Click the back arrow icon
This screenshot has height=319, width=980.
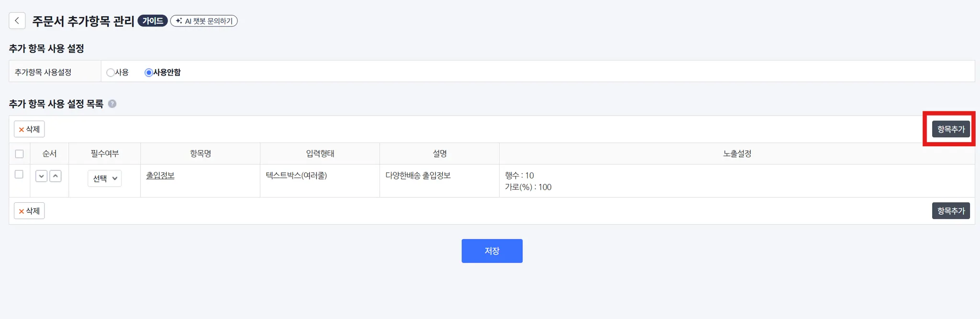[17, 21]
